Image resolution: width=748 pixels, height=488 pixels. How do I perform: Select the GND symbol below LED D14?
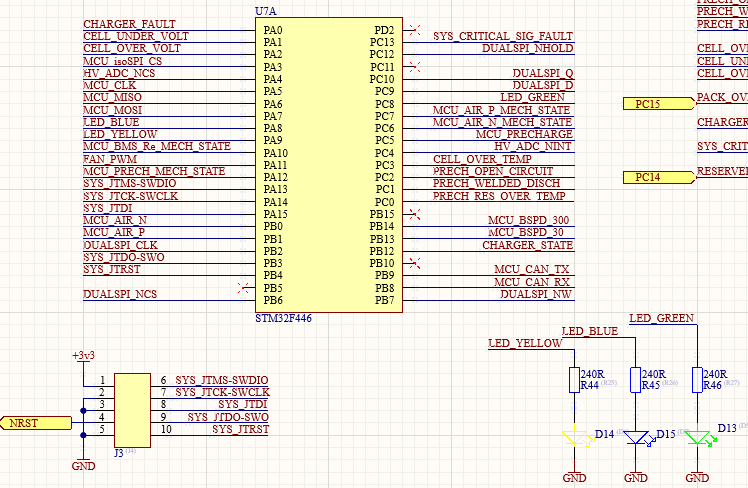point(574,475)
